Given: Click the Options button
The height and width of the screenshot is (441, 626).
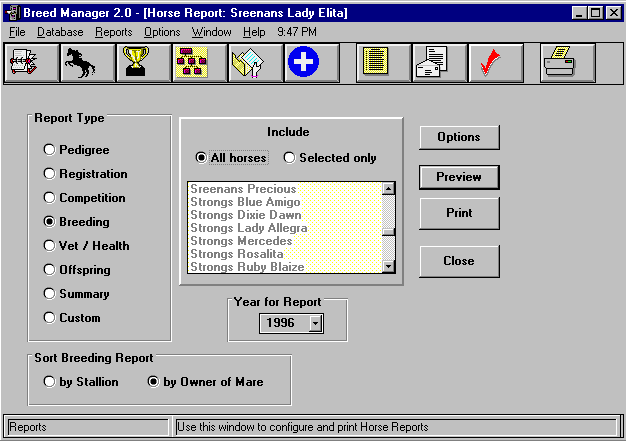Looking at the screenshot, I should [x=459, y=137].
